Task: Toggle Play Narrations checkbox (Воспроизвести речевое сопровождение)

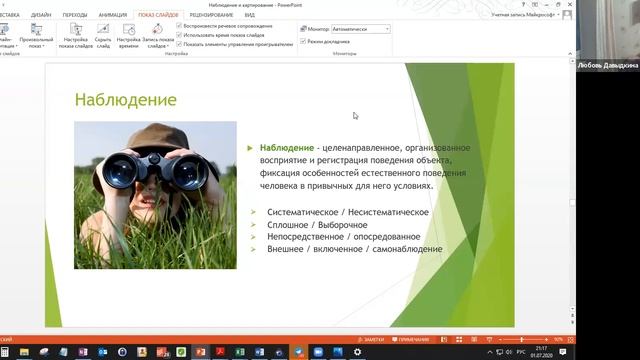Action: coord(179,26)
